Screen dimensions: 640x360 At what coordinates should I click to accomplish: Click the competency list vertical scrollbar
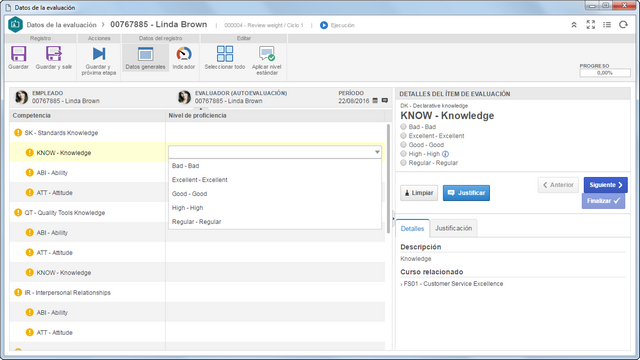(388, 179)
